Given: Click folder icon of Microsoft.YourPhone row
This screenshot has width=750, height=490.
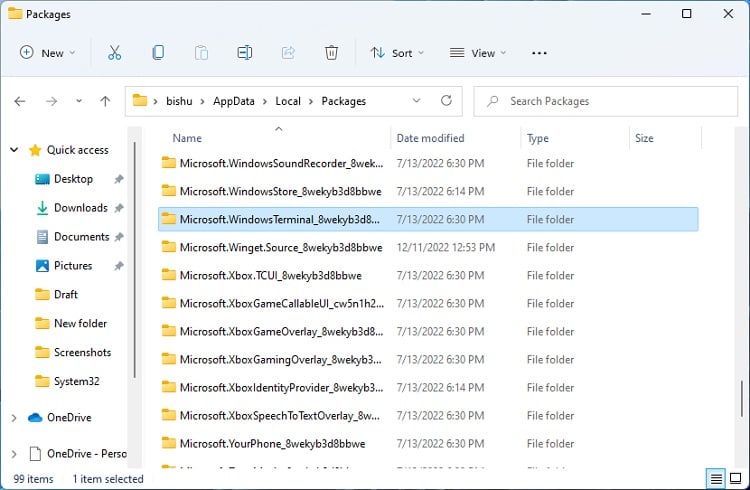Looking at the screenshot, I should click(168, 443).
